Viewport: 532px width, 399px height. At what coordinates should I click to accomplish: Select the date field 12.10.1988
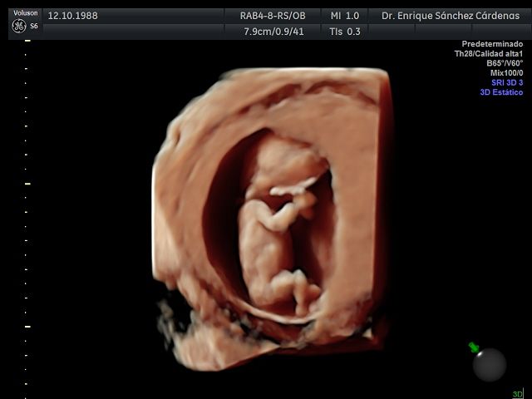pyautogui.click(x=72, y=16)
